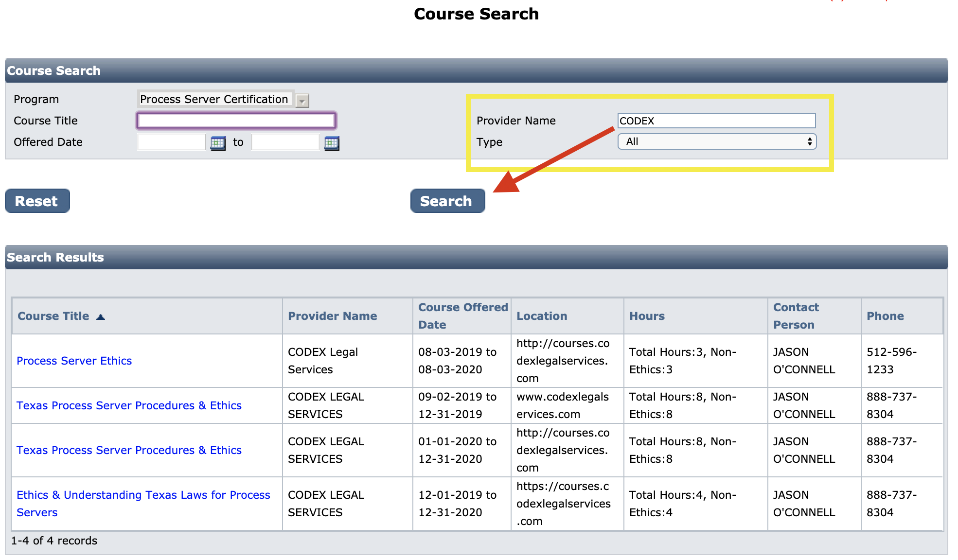This screenshot has height=560, width=958.
Task: Click the Provider Name field containing CODEX
Action: coord(716,121)
